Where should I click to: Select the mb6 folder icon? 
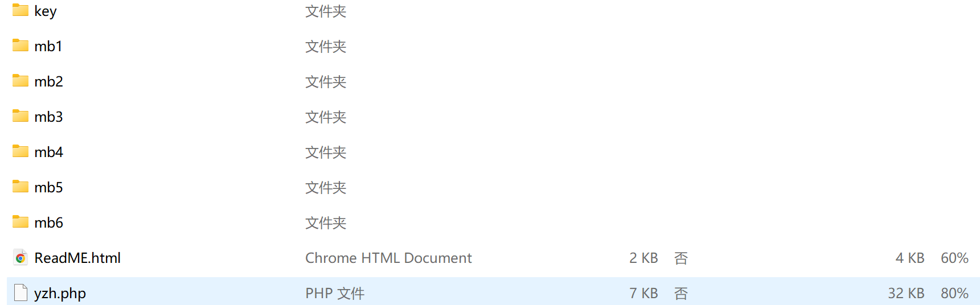coord(20,222)
